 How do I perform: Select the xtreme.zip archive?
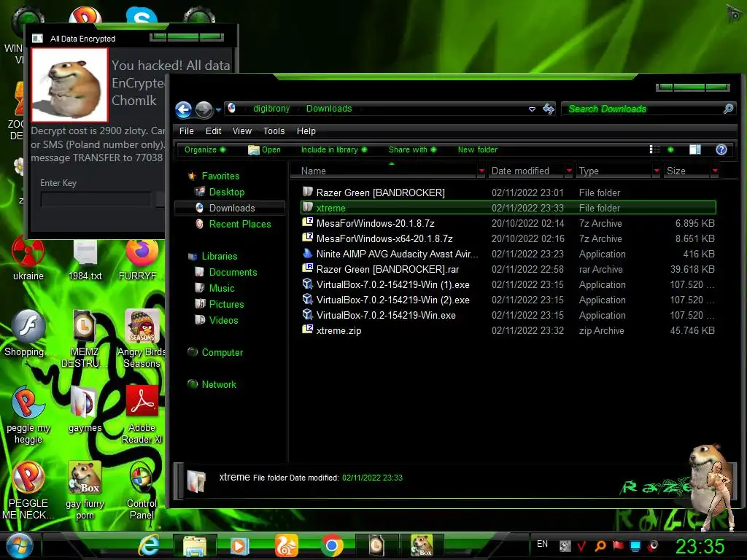coord(508,330)
